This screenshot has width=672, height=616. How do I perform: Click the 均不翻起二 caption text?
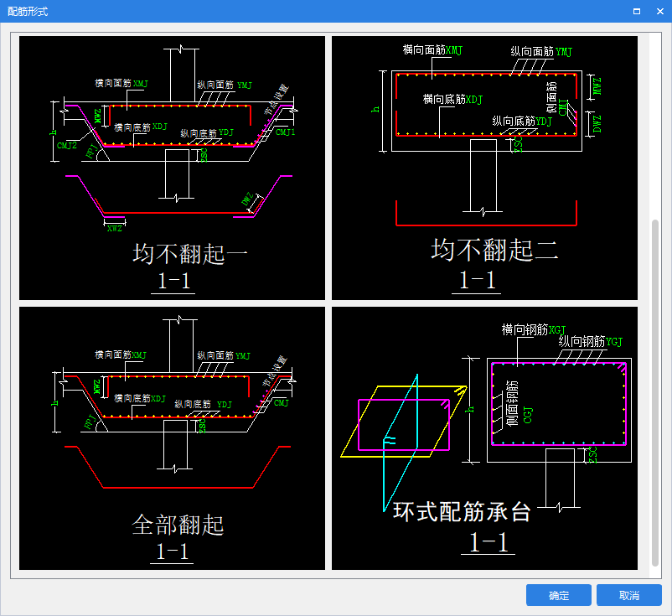tap(494, 250)
